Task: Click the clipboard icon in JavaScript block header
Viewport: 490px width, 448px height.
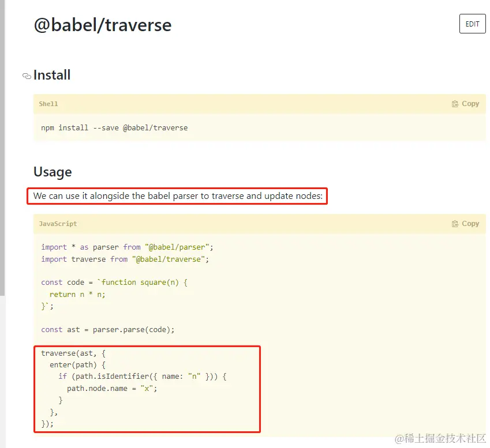Action: click(x=455, y=224)
